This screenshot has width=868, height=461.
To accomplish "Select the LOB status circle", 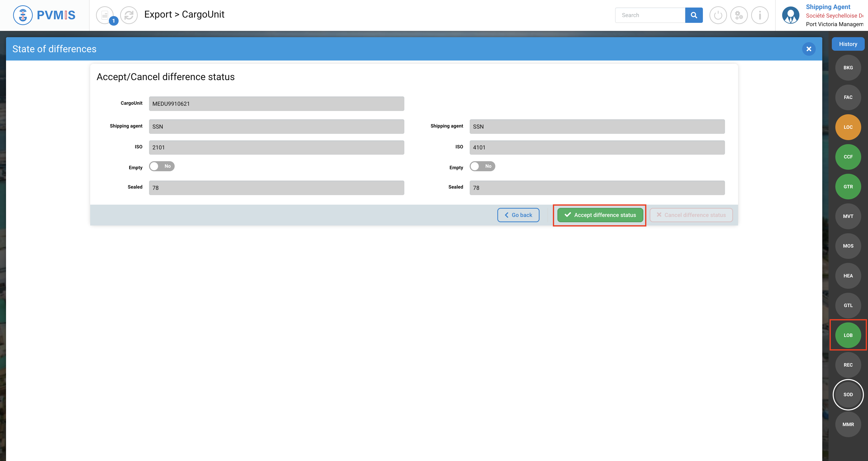I will pos(848,335).
